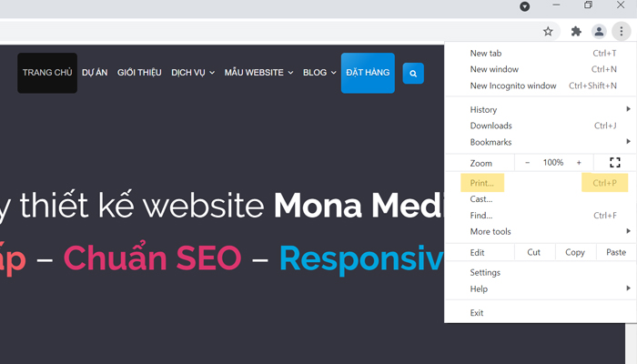
Task: Minimize the browser window
Action: point(556,5)
